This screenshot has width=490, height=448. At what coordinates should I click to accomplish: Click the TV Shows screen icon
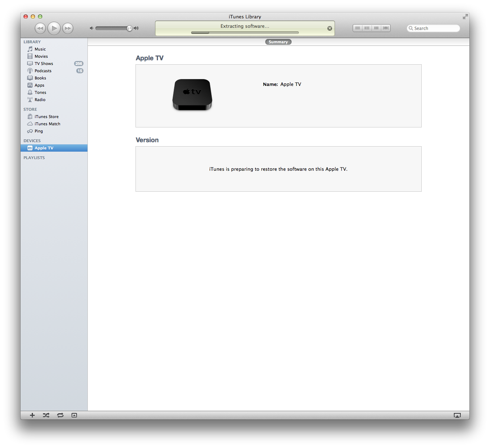click(x=30, y=64)
